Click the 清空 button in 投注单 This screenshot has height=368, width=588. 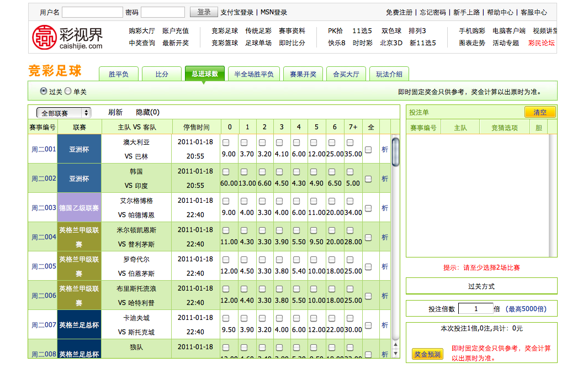pos(539,112)
